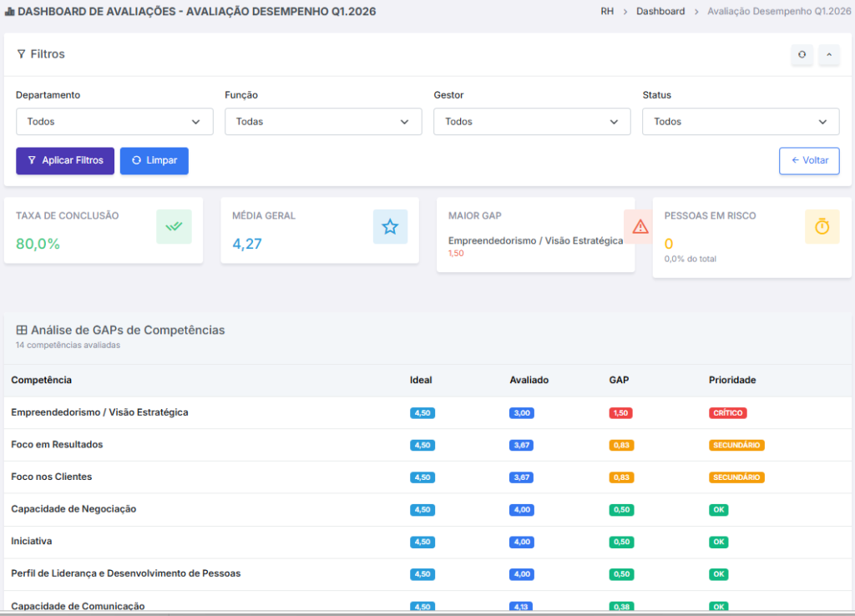Click the warning triangle icon on Maior GAP
The height and width of the screenshot is (616, 855).
point(640,226)
